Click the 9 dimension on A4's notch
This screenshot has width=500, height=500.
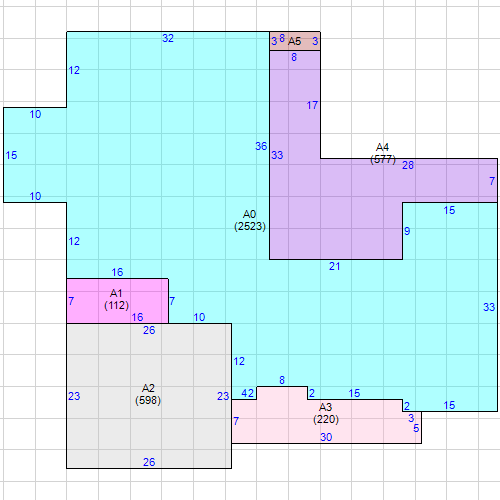(407, 231)
